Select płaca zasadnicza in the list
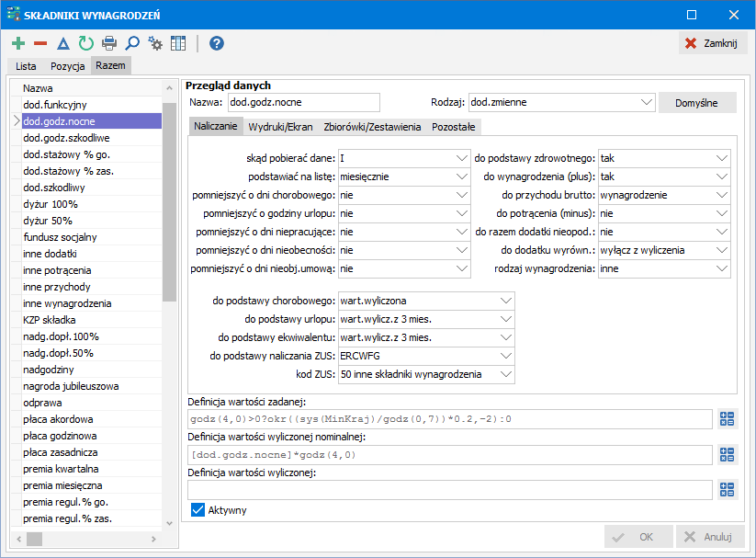 pos(92,452)
